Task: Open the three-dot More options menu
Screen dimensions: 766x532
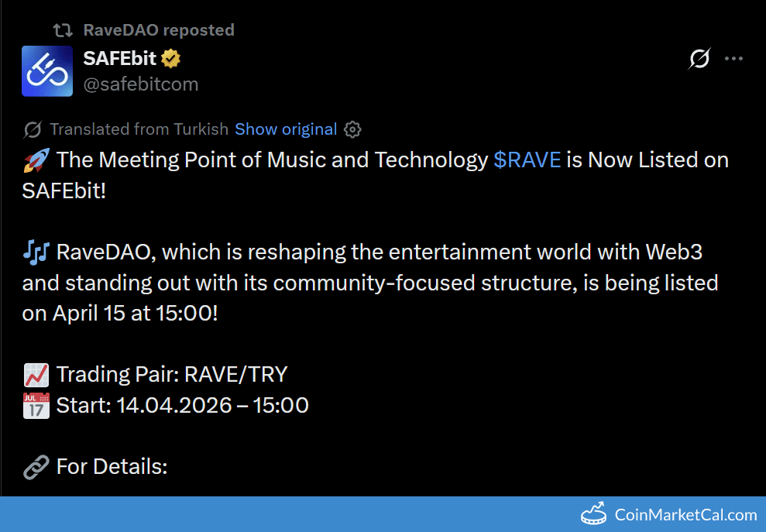Action: (x=733, y=59)
